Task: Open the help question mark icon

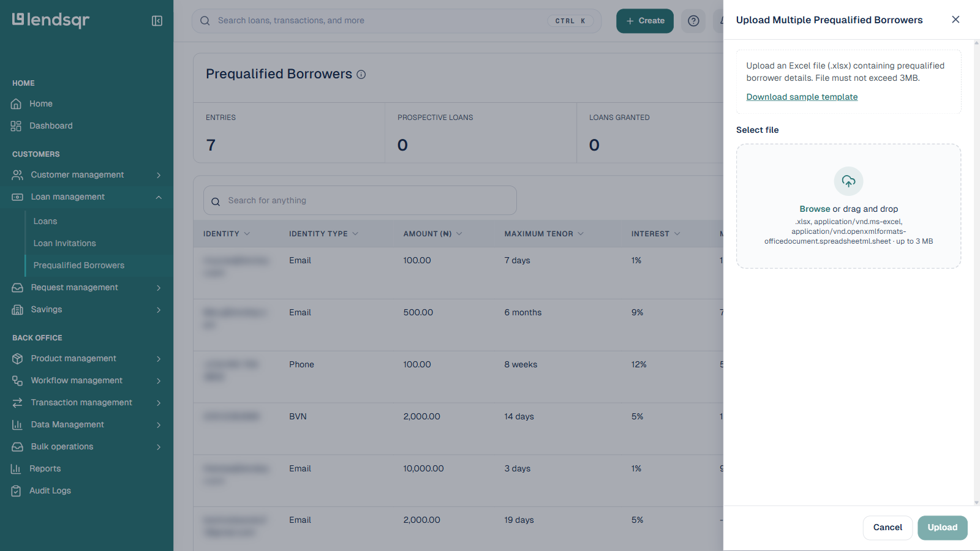Action: pyautogui.click(x=693, y=21)
